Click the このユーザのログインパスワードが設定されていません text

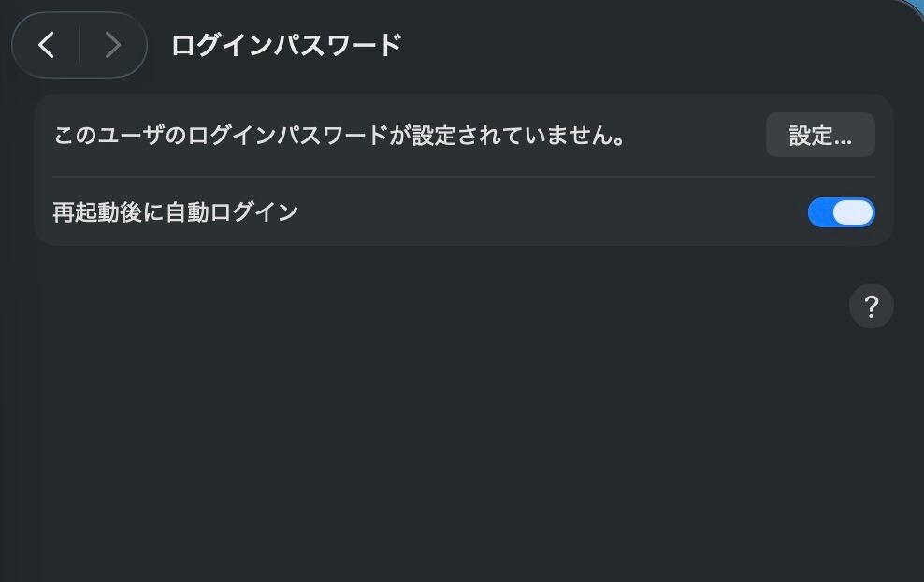point(339,136)
